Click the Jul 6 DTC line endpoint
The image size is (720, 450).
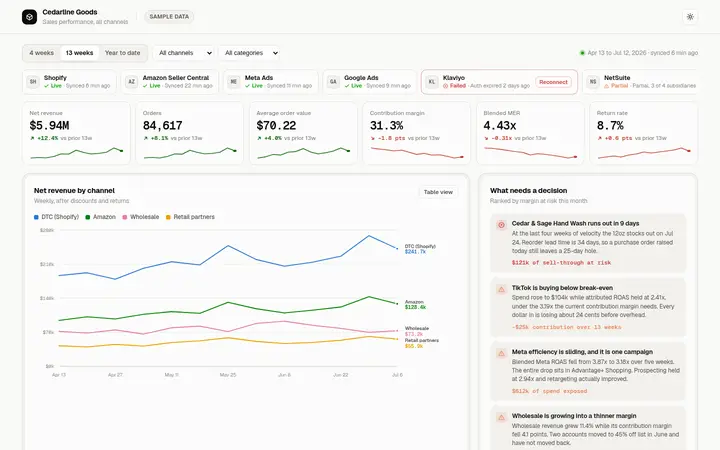(x=397, y=248)
